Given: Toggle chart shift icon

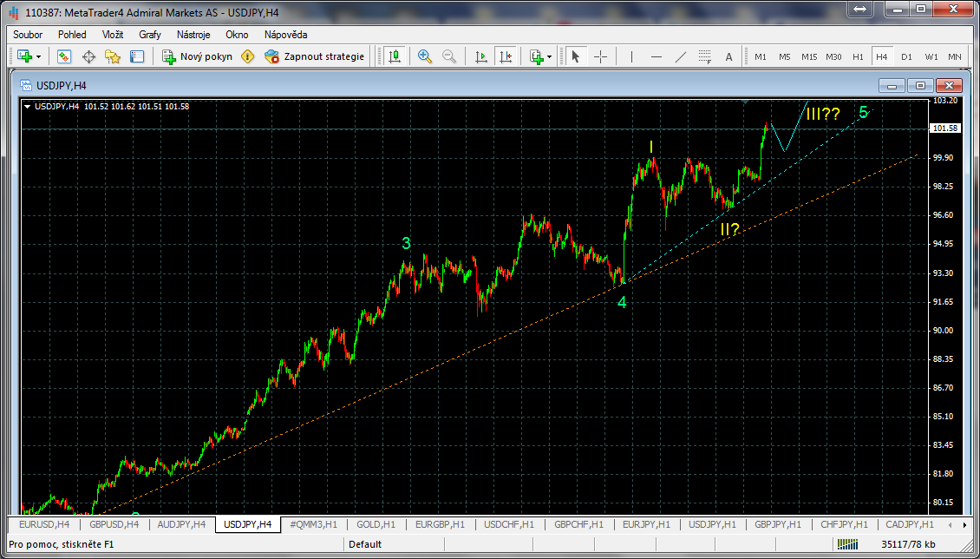Looking at the screenshot, I should tap(506, 57).
